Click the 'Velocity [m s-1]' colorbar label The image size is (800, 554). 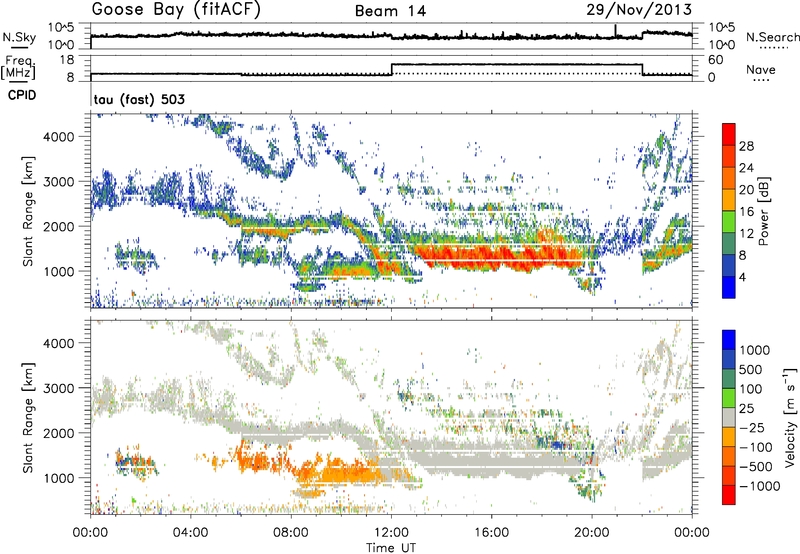coord(790,417)
